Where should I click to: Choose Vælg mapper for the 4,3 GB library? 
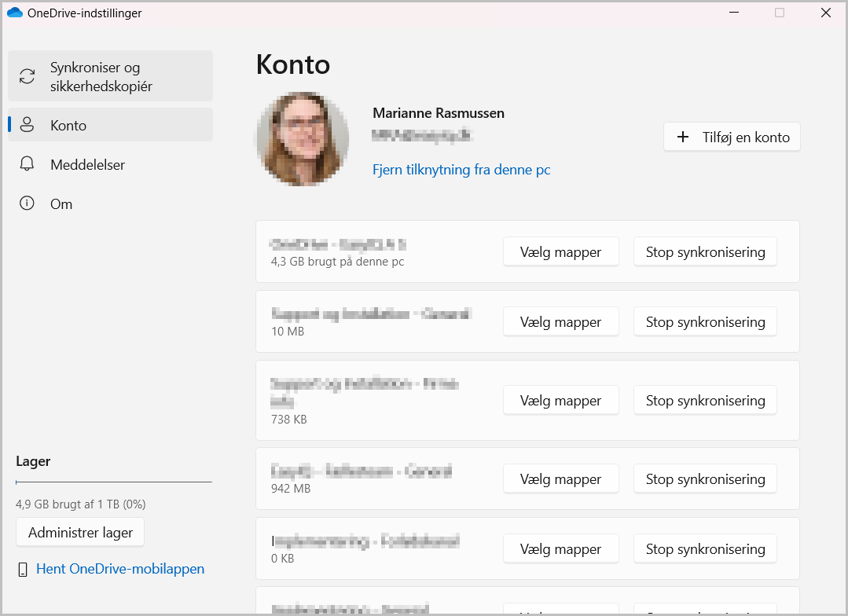[x=561, y=252]
